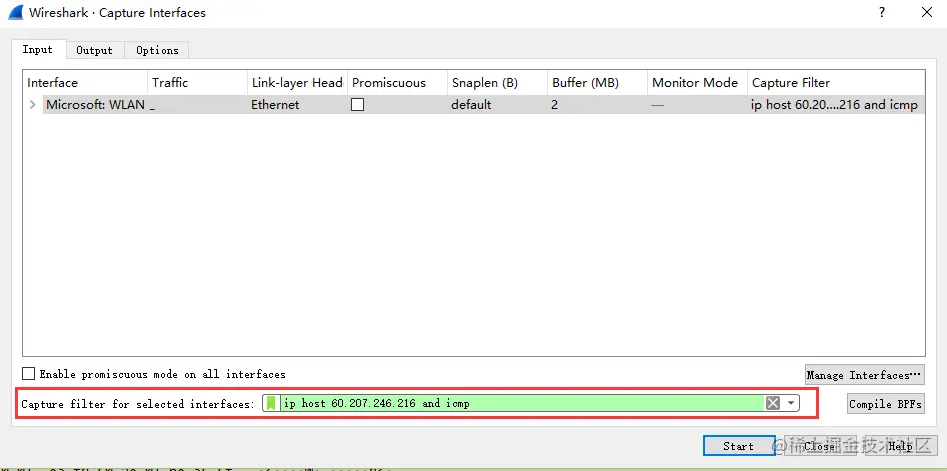
Task: Clear the capture filter with the X icon
Action: pyautogui.click(x=772, y=403)
